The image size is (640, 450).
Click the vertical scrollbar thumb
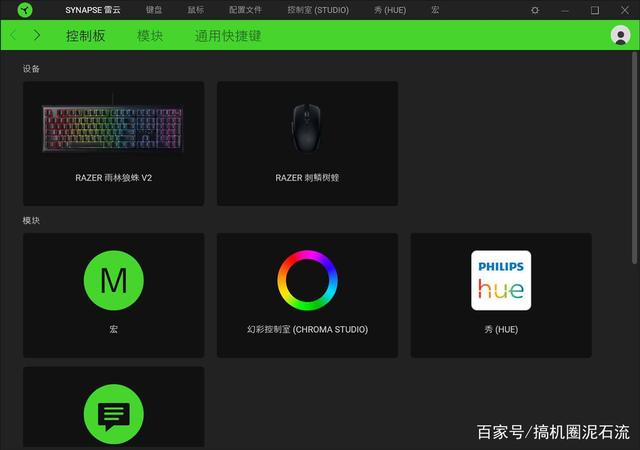[x=634, y=158]
